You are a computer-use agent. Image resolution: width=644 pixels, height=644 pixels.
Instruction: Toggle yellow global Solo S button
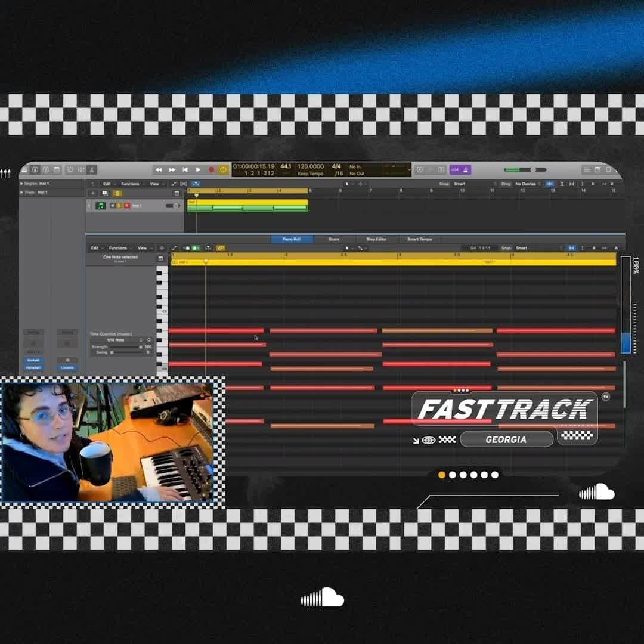pyautogui.click(x=117, y=193)
